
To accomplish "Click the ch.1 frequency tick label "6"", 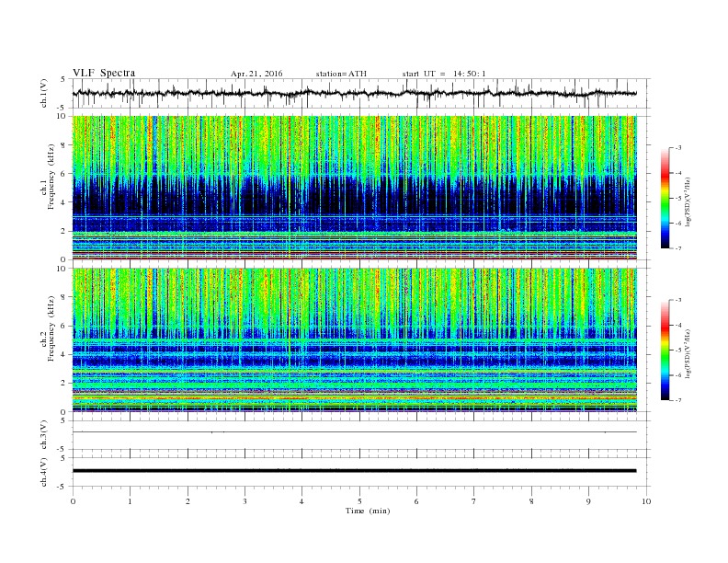I will tap(63, 174).
